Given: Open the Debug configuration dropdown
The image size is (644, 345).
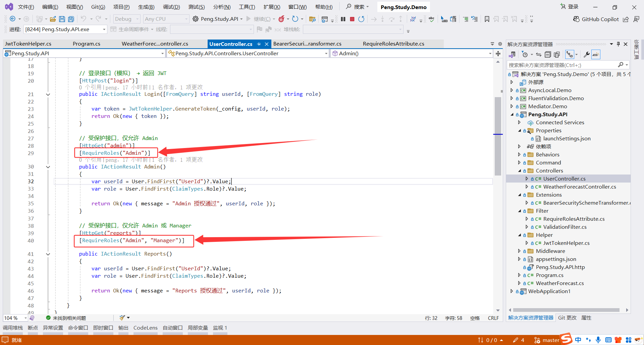Looking at the screenshot, I should tap(126, 19).
